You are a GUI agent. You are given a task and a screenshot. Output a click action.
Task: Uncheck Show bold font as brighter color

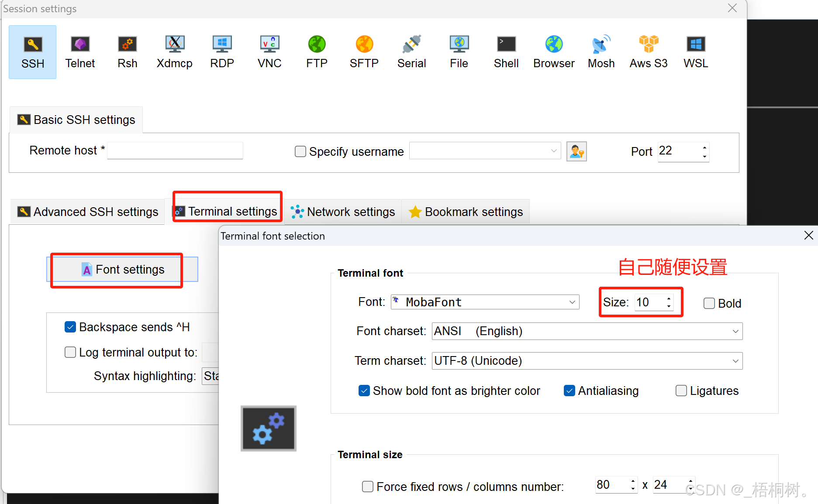(x=364, y=391)
